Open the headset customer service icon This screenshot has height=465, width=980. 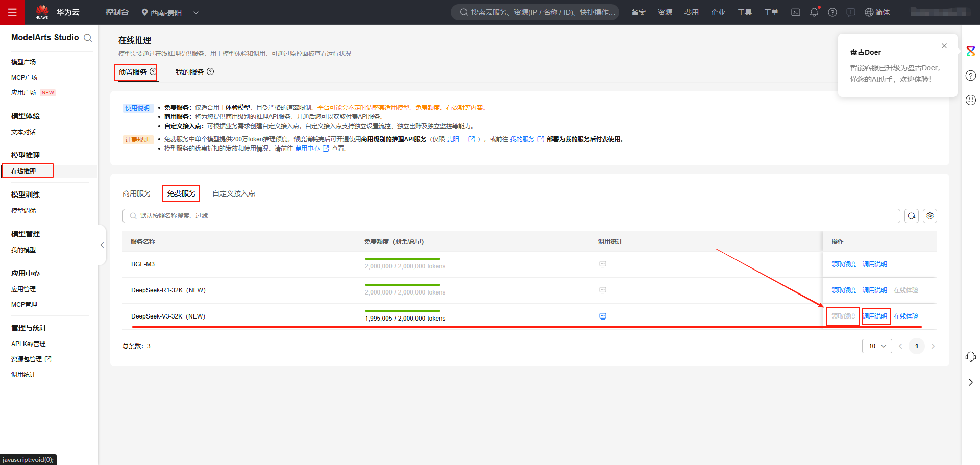(971, 357)
